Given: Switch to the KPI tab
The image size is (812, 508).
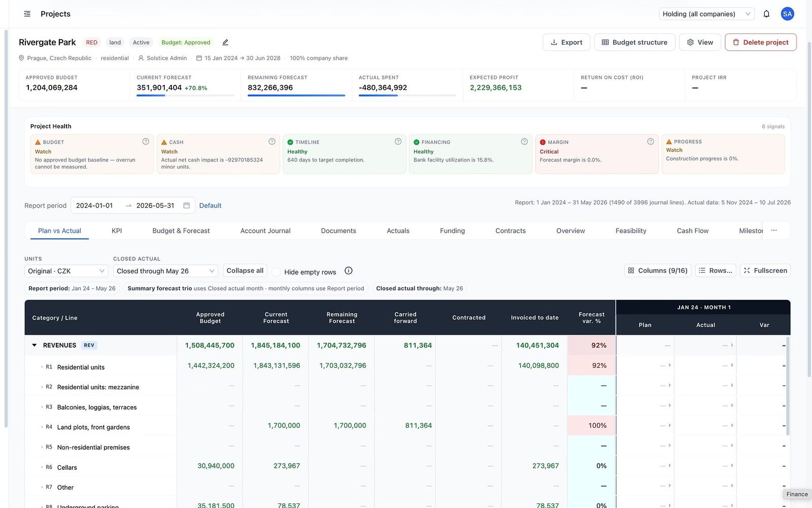Looking at the screenshot, I should 117,231.
